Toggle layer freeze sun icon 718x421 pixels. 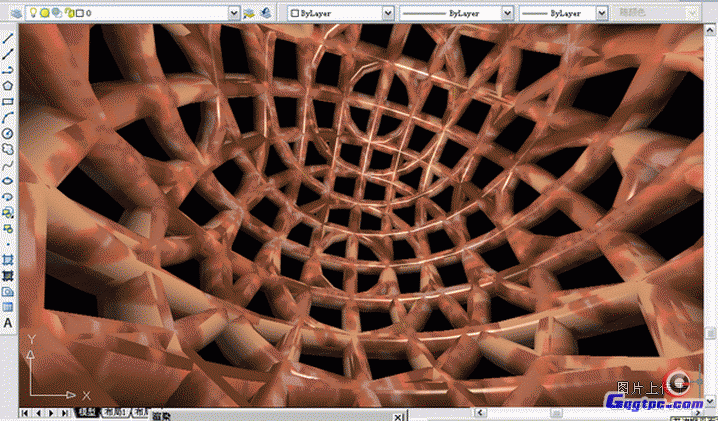[x=46, y=13]
